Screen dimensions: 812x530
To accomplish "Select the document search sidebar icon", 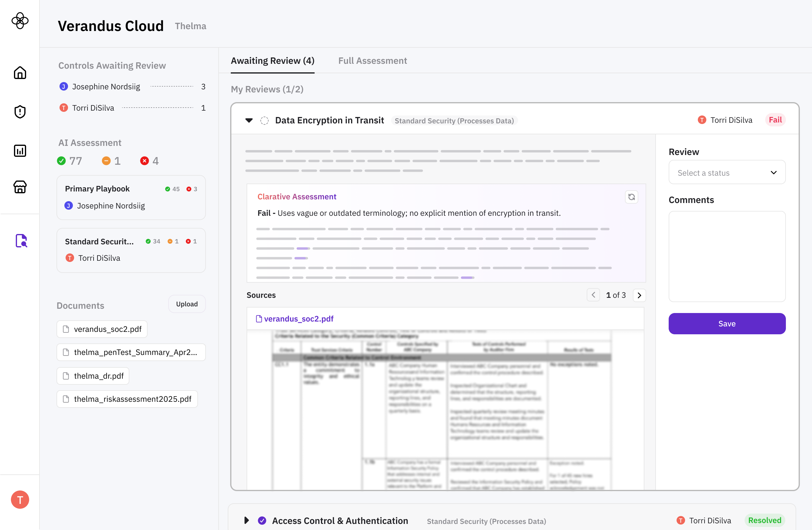I will (21, 241).
